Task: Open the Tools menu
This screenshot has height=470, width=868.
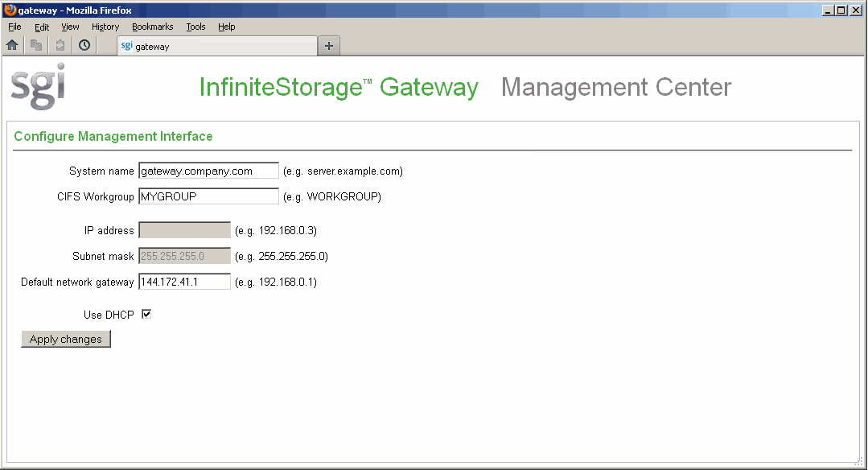Action: tap(195, 27)
